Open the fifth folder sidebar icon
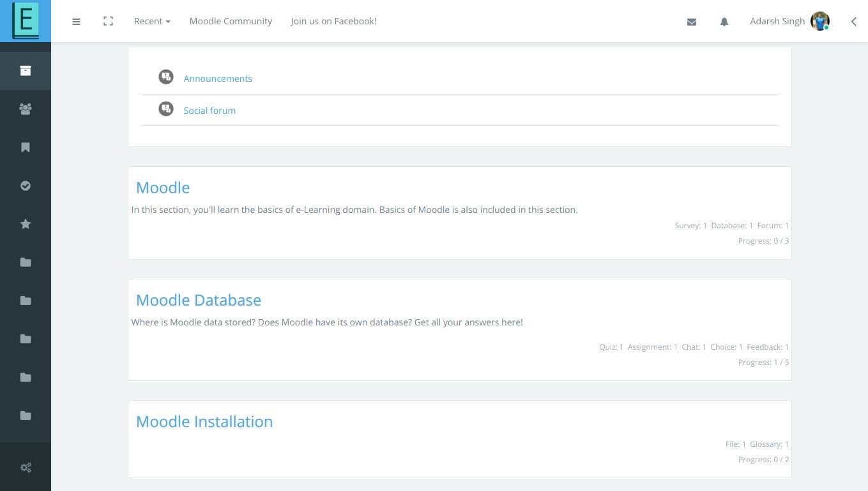868x491 pixels. pyautogui.click(x=26, y=416)
